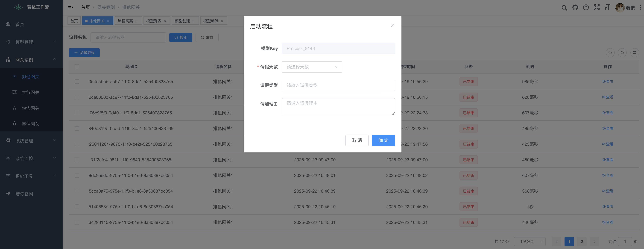Image resolution: width=644 pixels, height=249 pixels.
Task: Click the 首页 dashboard icon in sidebar
Action: point(8,24)
